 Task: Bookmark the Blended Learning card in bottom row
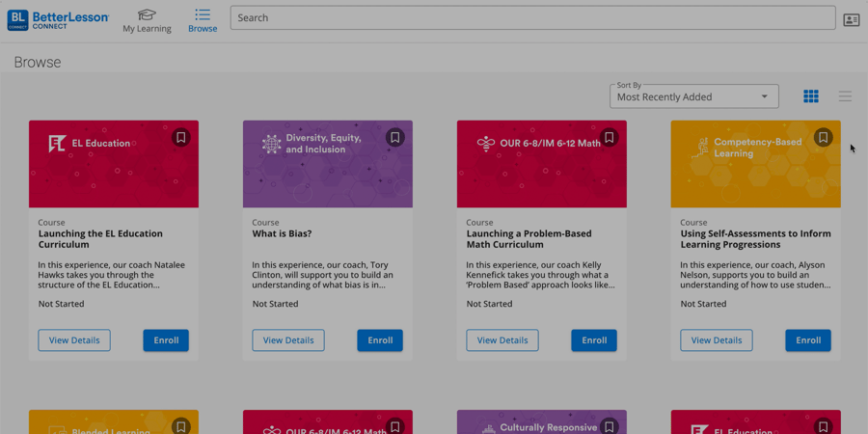tap(181, 427)
